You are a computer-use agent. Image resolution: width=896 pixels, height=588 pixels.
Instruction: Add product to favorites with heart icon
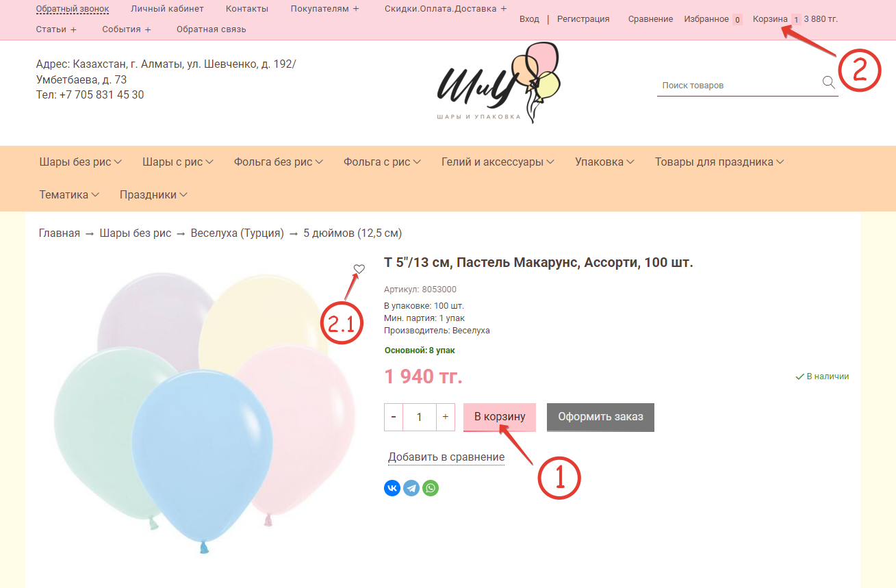coord(359,269)
